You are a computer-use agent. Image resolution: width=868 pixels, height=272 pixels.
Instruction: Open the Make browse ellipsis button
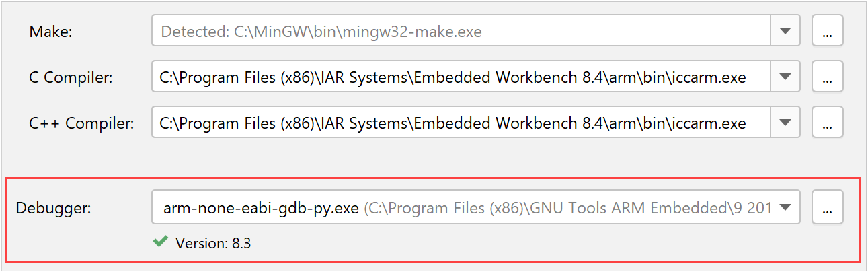pos(827,32)
